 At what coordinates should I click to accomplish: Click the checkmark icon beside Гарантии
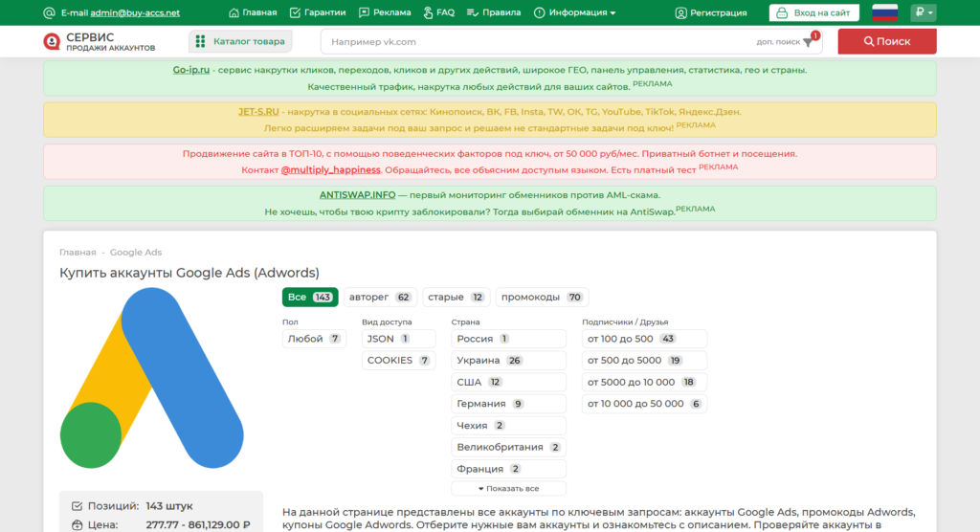click(295, 12)
